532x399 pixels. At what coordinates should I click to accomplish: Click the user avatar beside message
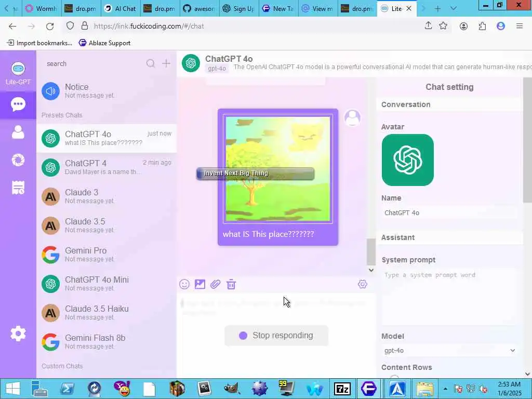(352, 118)
